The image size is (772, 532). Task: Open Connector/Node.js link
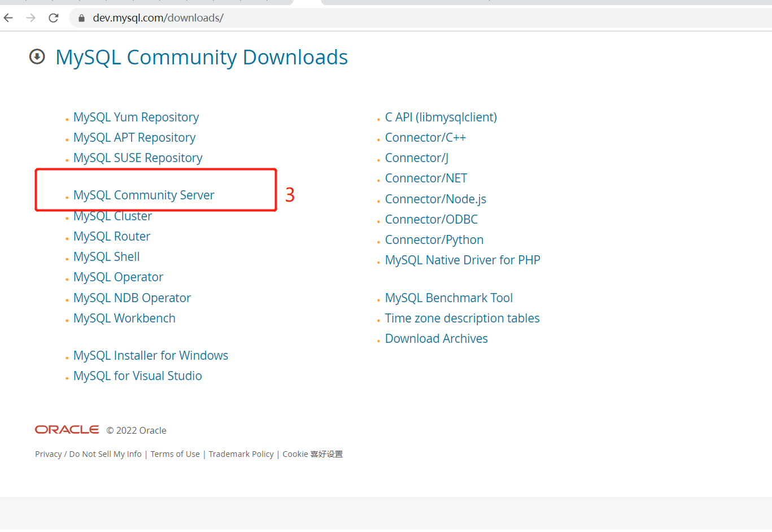point(435,199)
